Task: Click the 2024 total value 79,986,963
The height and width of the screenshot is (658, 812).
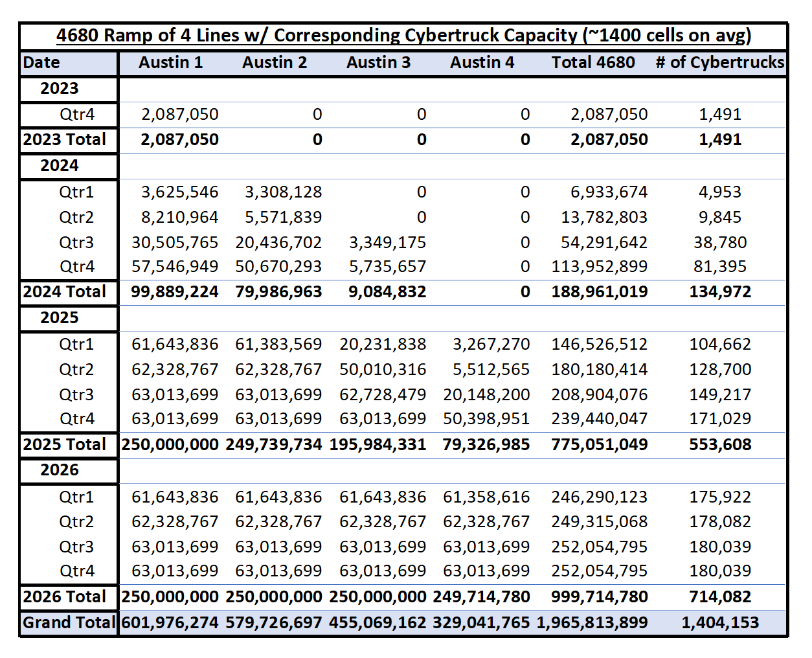Action: pos(278,292)
